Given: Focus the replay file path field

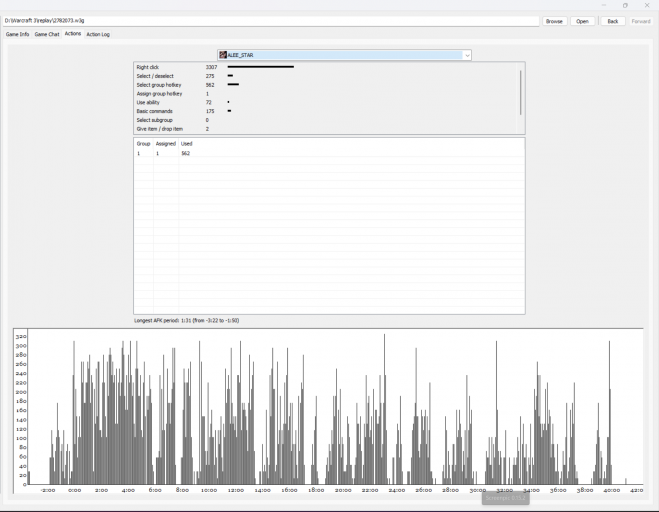Looking at the screenshot, I should click(x=271, y=21).
